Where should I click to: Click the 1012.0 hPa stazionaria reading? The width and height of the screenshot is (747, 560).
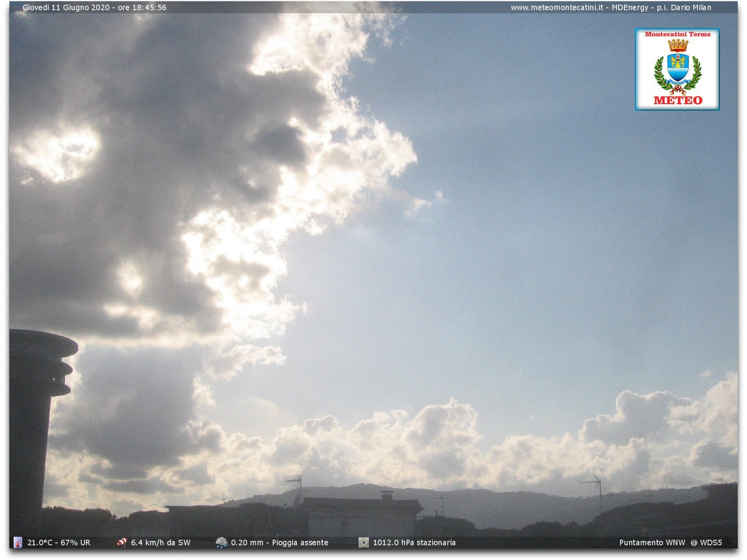(x=414, y=542)
